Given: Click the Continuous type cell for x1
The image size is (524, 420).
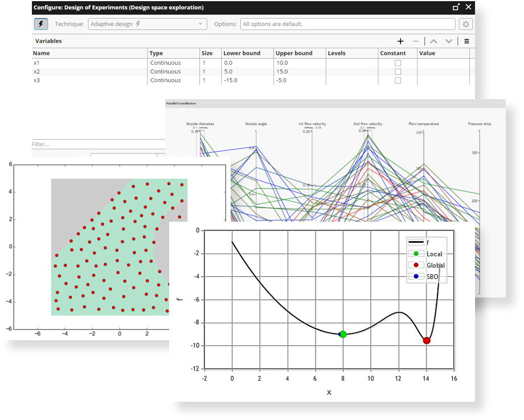Looking at the screenshot, I should pyautogui.click(x=165, y=63).
